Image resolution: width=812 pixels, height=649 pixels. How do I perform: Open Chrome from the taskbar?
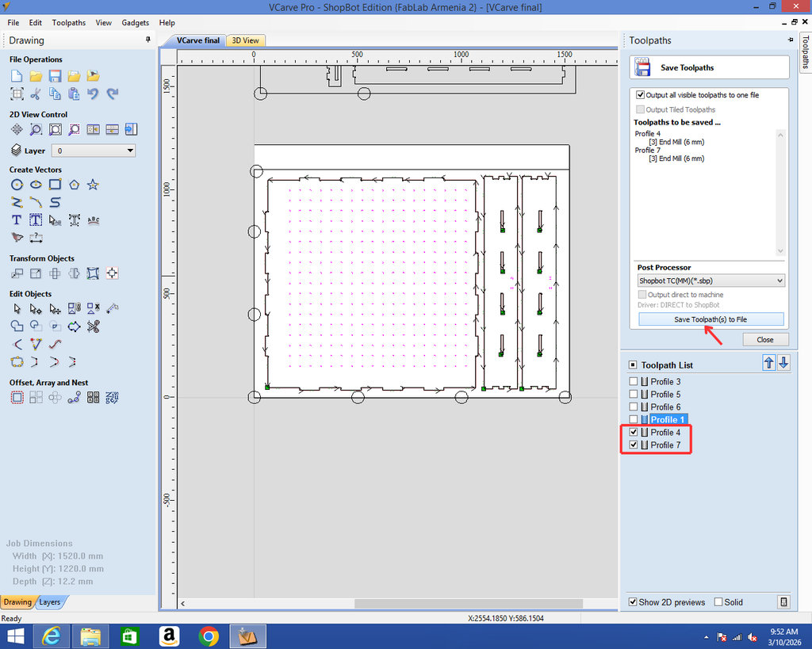(x=209, y=636)
